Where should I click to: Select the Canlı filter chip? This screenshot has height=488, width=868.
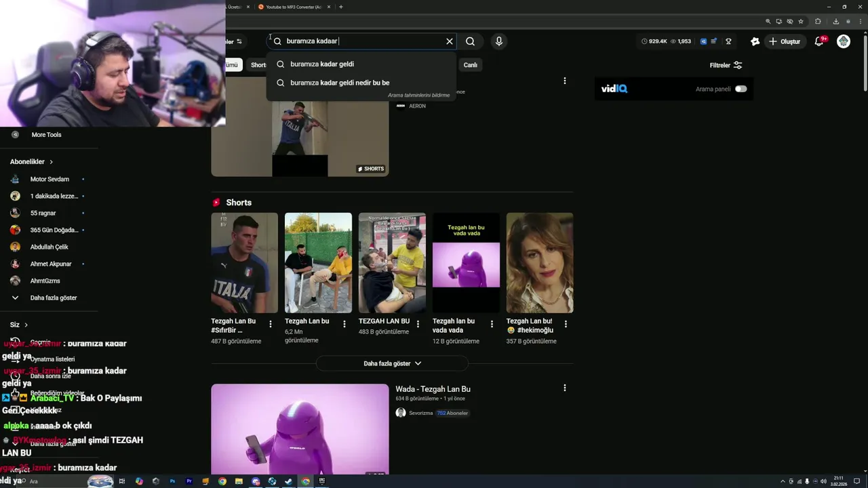470,65
